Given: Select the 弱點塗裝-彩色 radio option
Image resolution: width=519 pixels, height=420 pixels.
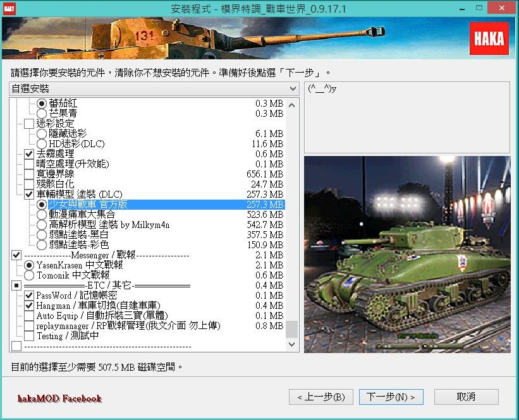Looking at the screenshot, I should click(x=41, y=245).
